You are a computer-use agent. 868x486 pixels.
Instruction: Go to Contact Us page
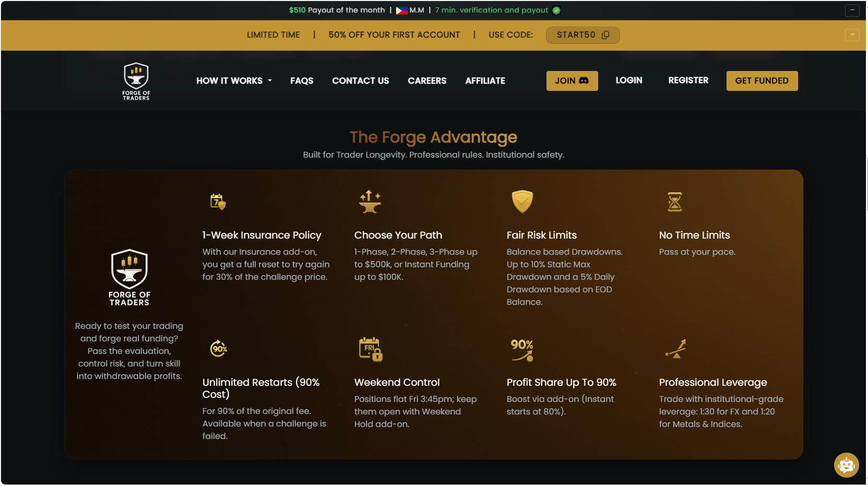pyautogui.click(x=361, y=81)
